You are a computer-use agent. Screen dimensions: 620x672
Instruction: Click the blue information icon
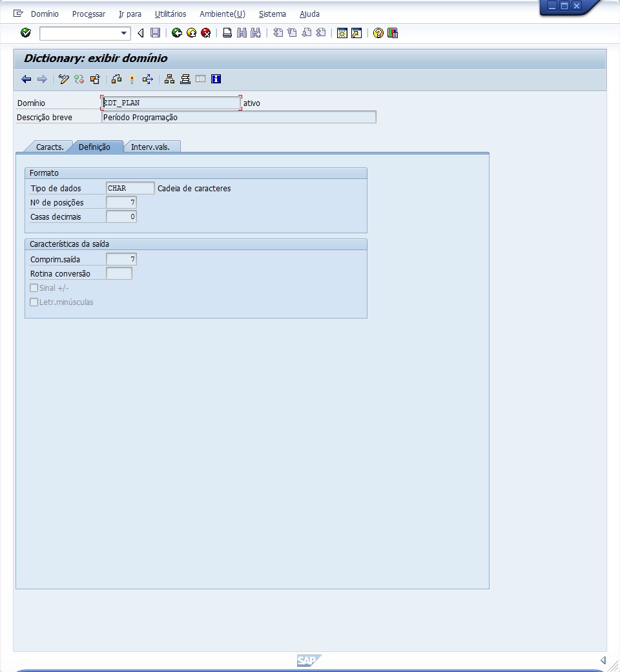click(216, 79)
